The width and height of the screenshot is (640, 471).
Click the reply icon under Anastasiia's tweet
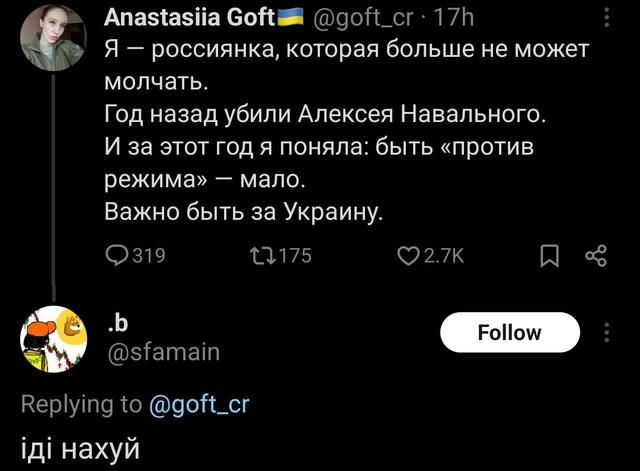coord(116,256)
